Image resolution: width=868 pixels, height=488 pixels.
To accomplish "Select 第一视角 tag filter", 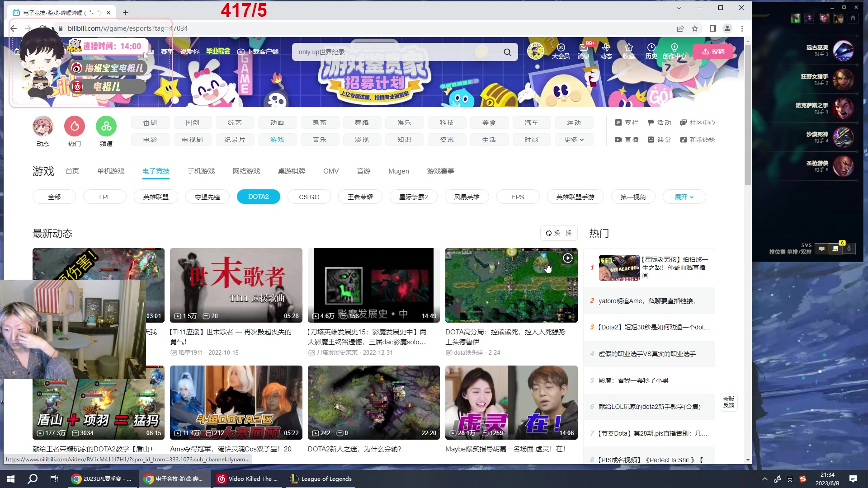I will click(x=633, y=197).
